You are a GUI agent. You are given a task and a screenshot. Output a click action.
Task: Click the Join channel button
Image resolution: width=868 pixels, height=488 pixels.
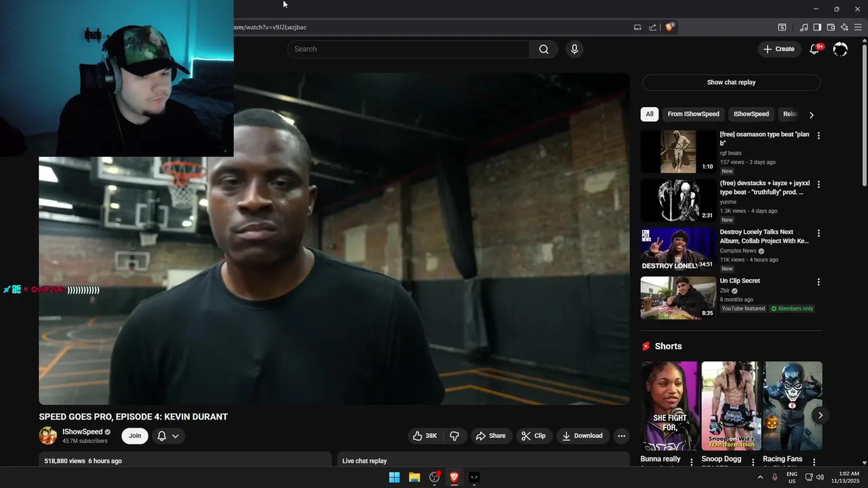point(135,436)
